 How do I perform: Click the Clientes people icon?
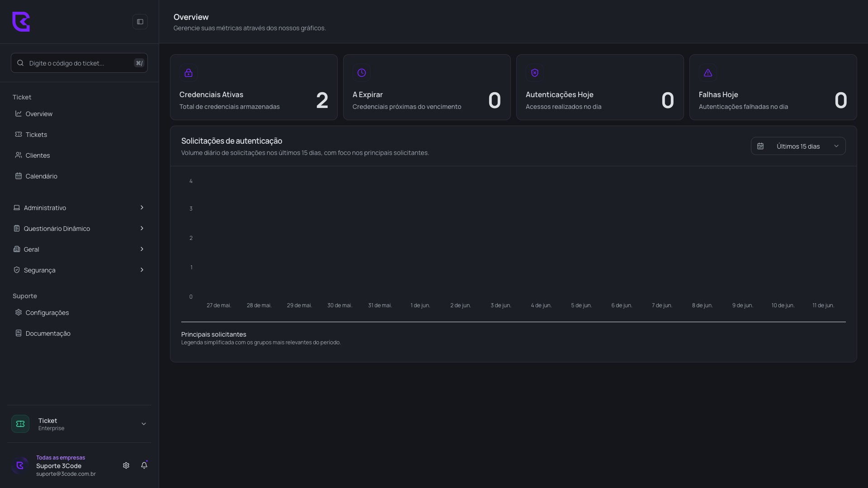point(19,155)
